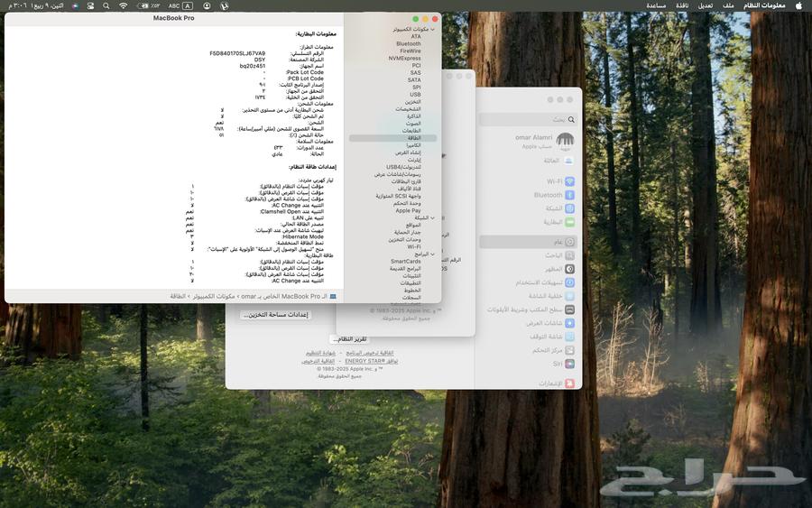This screenshot has width=812, height=508.
Task: Open Bluetooth settings via its sidebar icon
Action: [x=569, y=195]
